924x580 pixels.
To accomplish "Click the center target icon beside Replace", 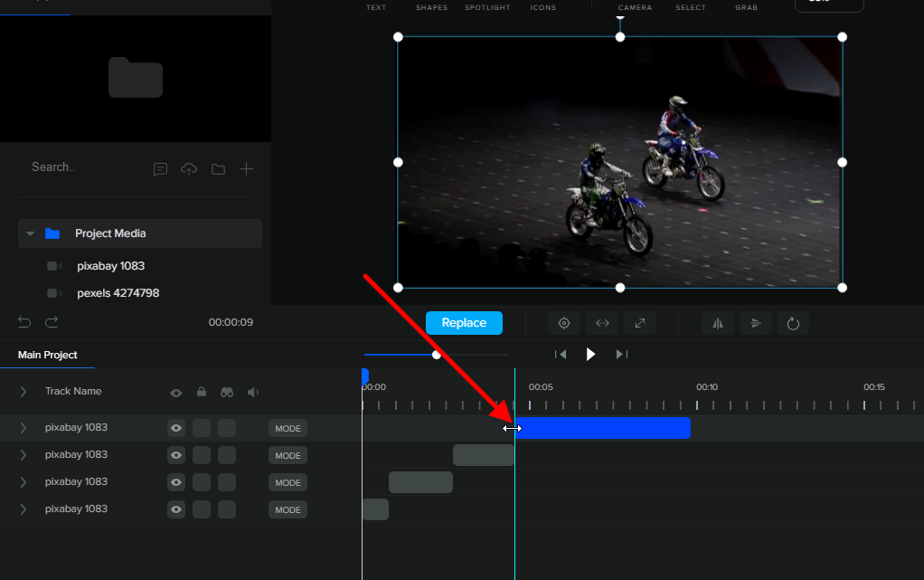I will [x=564, y=323].
